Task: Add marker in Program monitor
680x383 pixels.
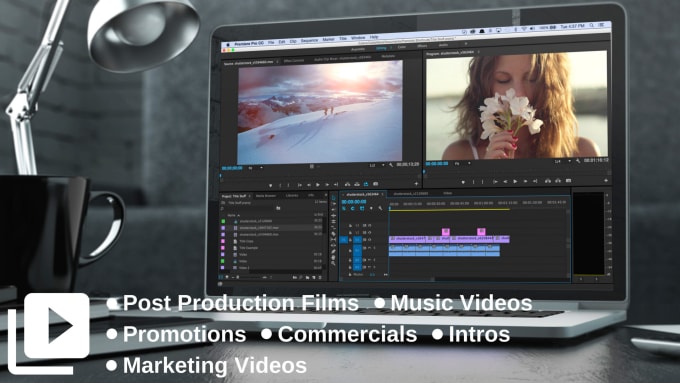Action: coord(463,182)
